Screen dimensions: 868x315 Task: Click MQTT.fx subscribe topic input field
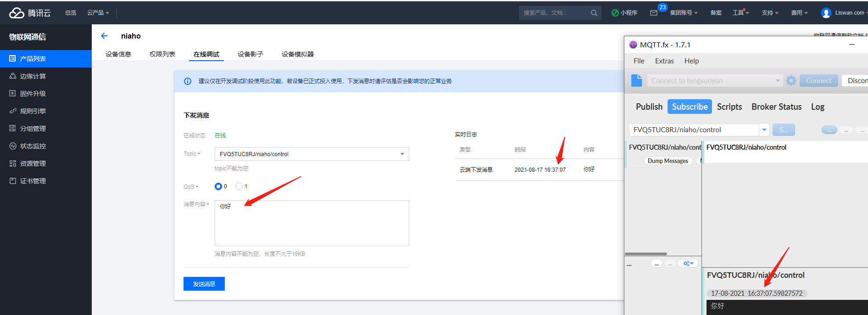pyautogui.click(x=694, y=130)
